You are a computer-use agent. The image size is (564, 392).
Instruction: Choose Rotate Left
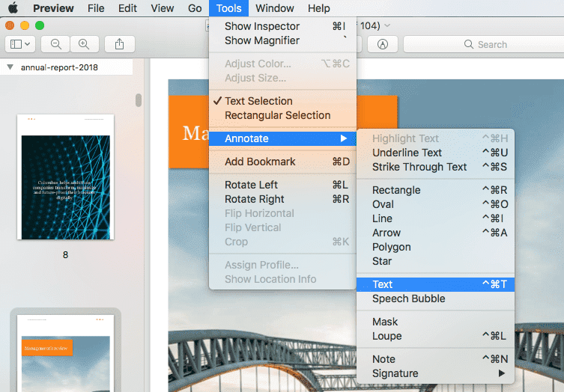coord(282,185)
